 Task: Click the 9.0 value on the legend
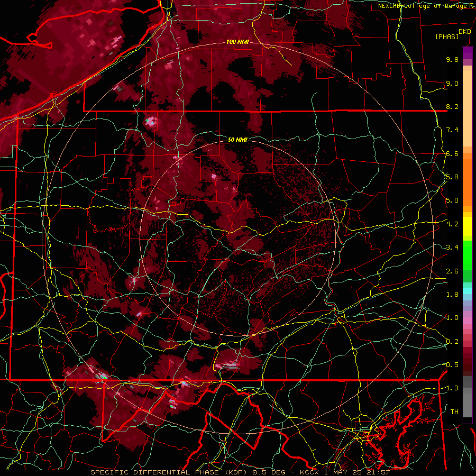tap(452, 83)
